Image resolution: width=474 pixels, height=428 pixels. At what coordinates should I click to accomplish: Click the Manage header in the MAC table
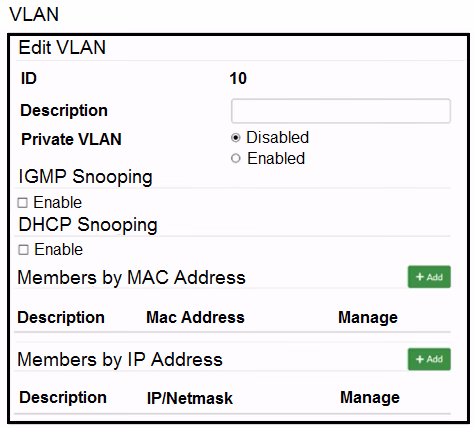click(x=368, y=317)
